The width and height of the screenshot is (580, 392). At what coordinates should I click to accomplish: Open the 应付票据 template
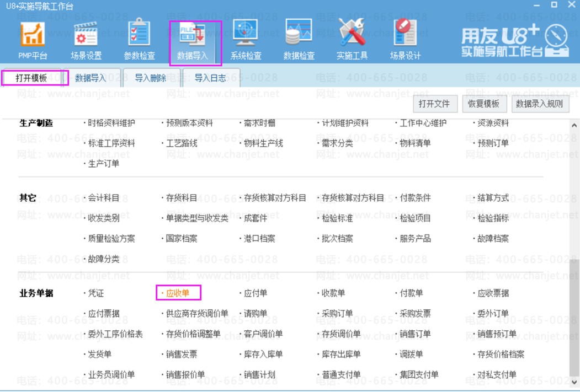pyautogui.click(x=104, y=314)
